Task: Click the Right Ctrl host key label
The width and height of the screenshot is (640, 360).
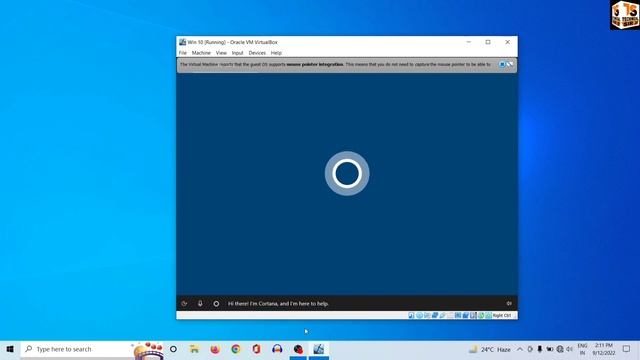Action: point(502,316)
